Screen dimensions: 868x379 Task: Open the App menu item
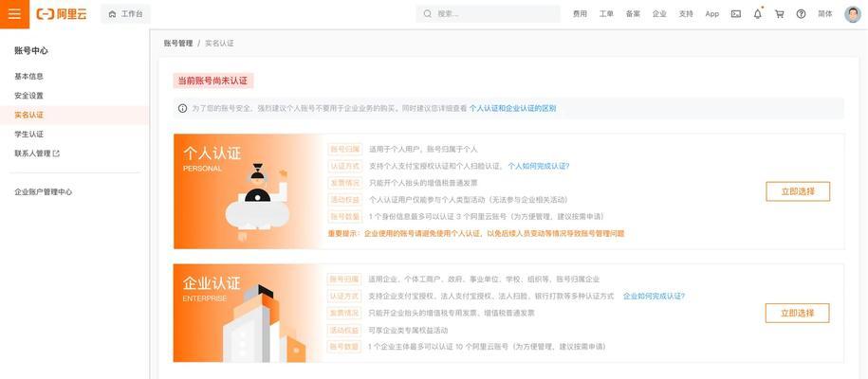tap(711, 14)
